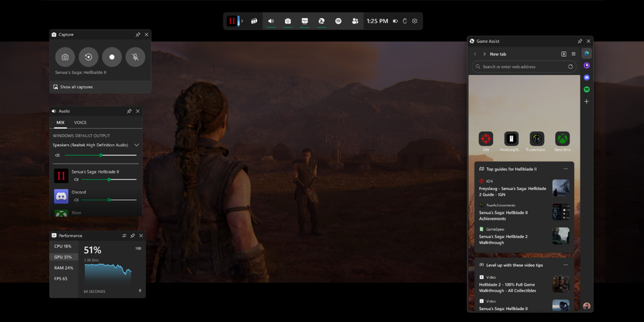This screenshot has height=322, width=644.
Task: Launch the IGN app in Game Assist
Action: (x=486, y=138)
